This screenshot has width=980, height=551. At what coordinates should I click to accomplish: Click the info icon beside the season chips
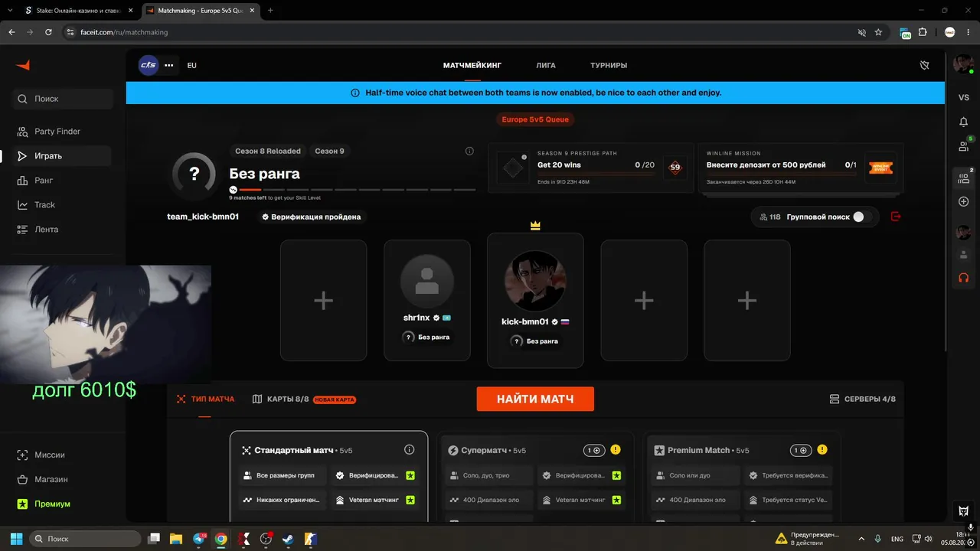tap(469, 152)
